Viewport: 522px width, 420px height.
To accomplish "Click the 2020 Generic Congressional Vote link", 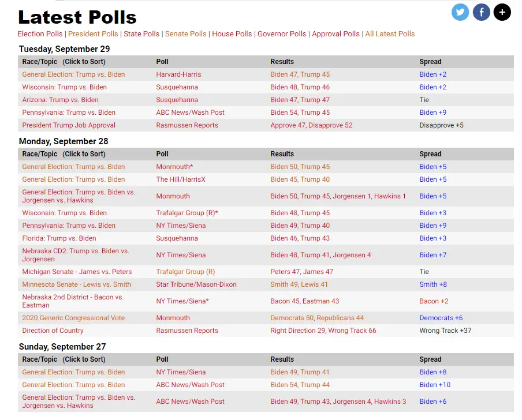I will 73,318.
